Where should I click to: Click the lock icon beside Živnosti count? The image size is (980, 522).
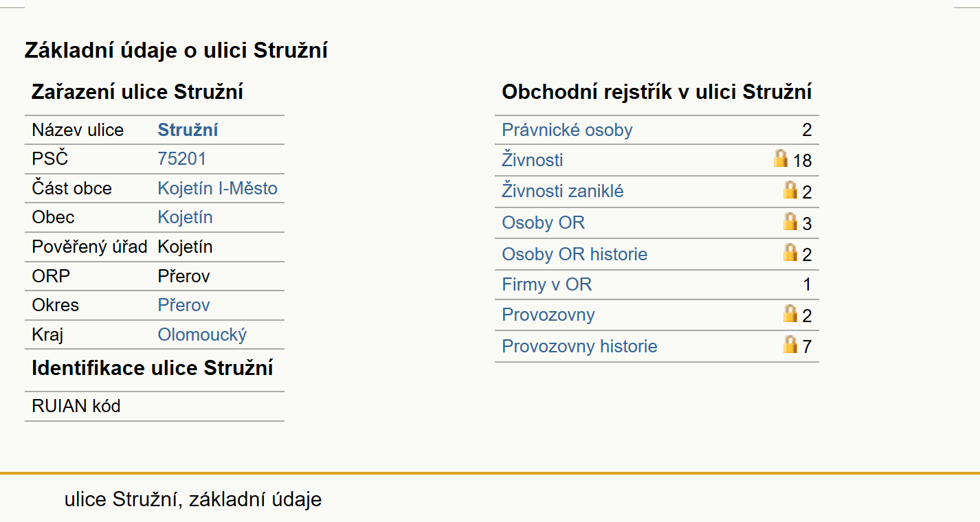[x=780, y=159]
